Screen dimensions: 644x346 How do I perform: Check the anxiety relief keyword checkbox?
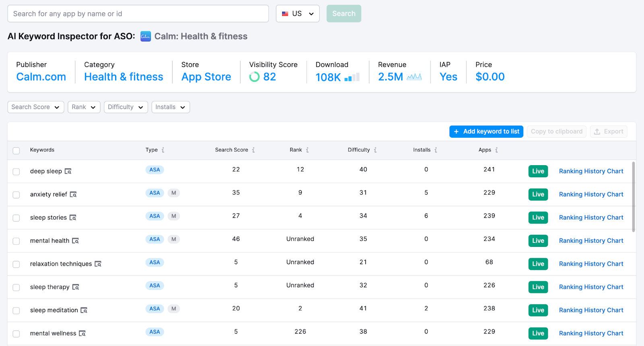click(x=16, y=195)
